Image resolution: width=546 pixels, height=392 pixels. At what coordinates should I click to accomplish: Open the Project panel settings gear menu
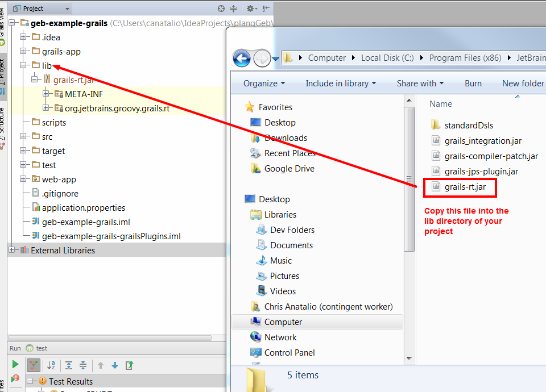point(251,9)
